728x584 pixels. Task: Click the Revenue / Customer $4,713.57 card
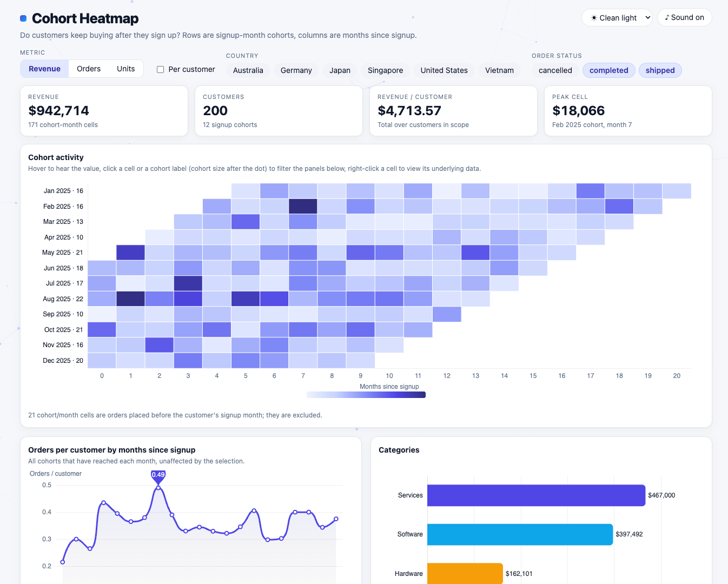(x=453, y=111)
